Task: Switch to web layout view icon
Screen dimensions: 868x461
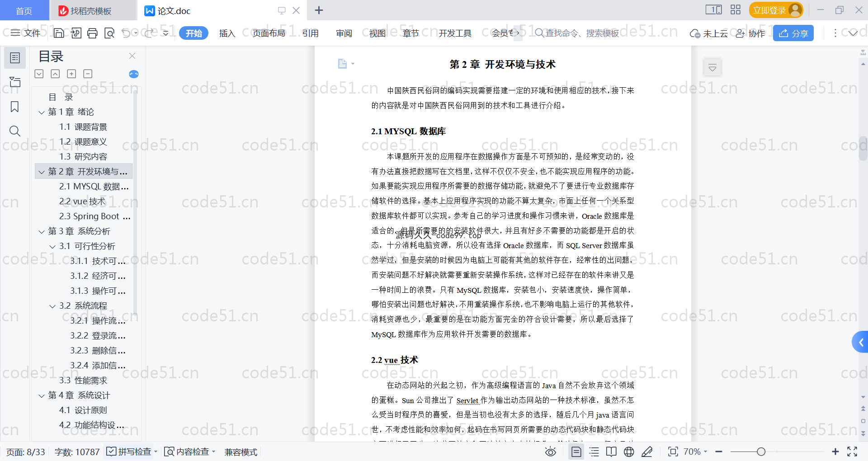Action: pos(629,452)
